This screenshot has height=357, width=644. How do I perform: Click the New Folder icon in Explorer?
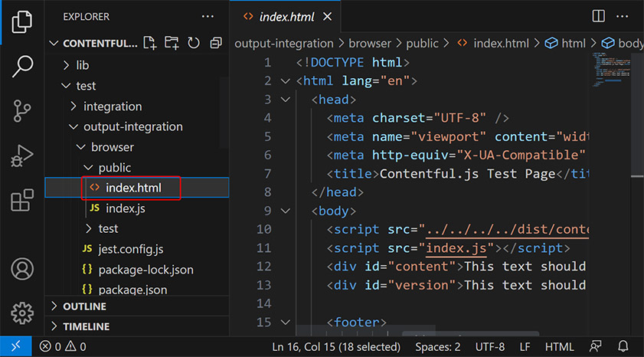pos(172,43)
